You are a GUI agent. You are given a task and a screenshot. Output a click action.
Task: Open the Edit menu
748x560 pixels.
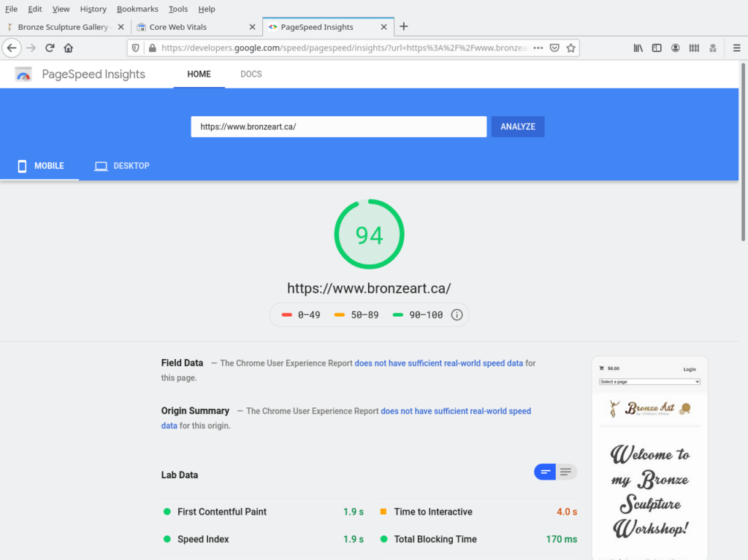[35, 9]
